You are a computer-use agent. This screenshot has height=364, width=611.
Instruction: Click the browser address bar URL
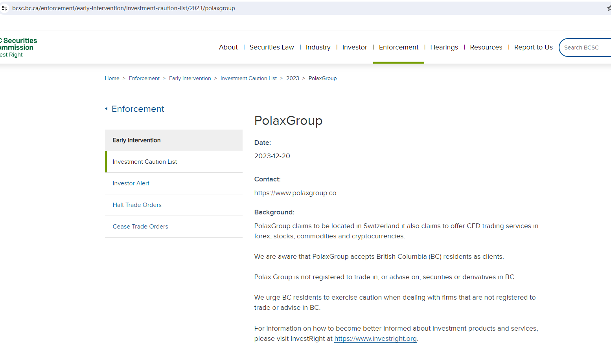(123, 8)
